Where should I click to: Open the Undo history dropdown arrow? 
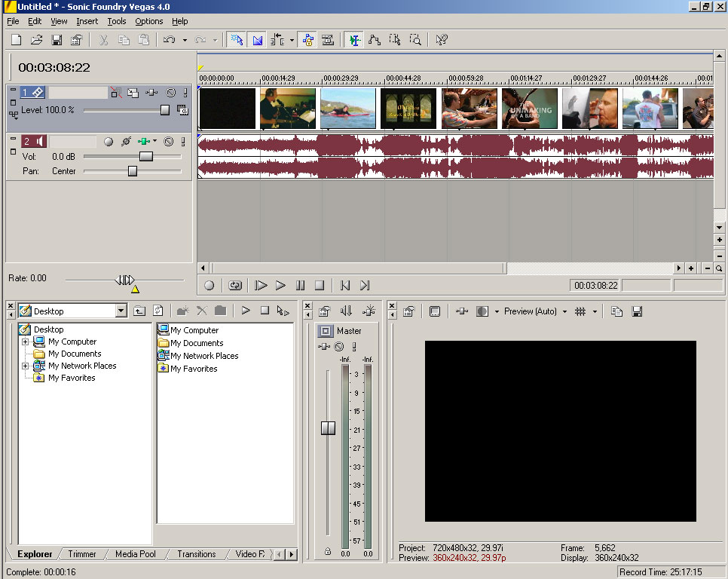(x=185, y=41)
